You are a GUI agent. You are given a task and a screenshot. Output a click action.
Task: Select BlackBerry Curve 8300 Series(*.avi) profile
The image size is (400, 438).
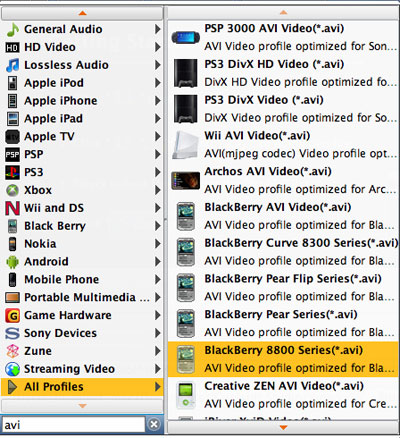(283, 252)
